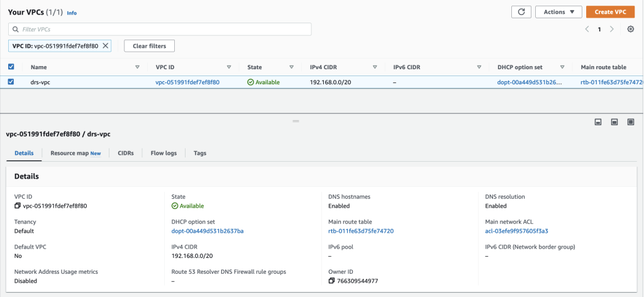Click 192.168.0.0/20 cell in table row
Image resolution: width=644 pixels, height=297 pixels.
[330, 82]
